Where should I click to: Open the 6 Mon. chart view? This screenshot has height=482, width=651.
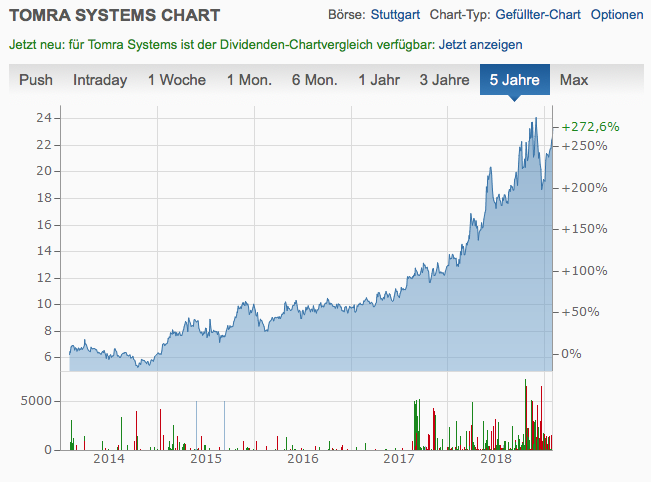click(315, 80)
